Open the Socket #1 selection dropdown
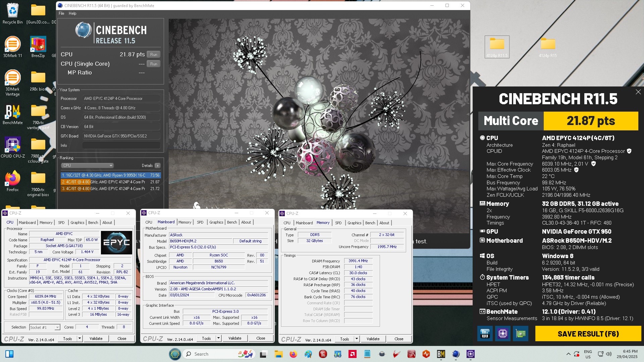644x362 pixels. (x=45, y=327)
